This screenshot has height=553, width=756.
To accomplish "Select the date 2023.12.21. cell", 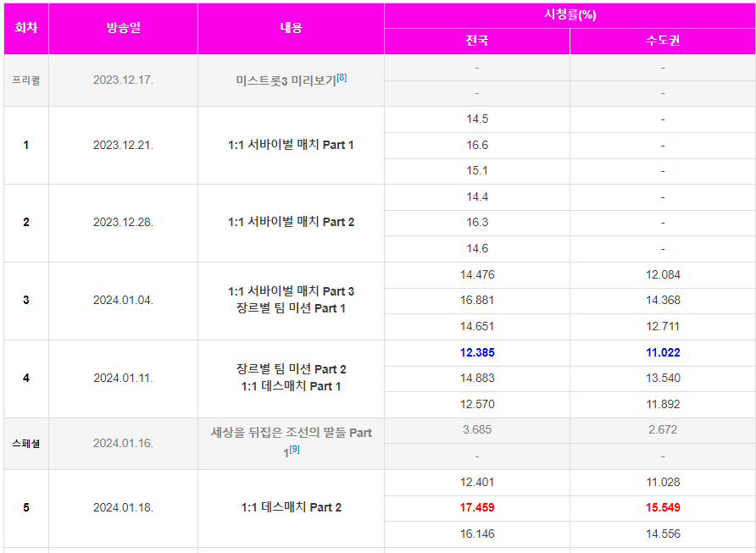I will point(124,145).
